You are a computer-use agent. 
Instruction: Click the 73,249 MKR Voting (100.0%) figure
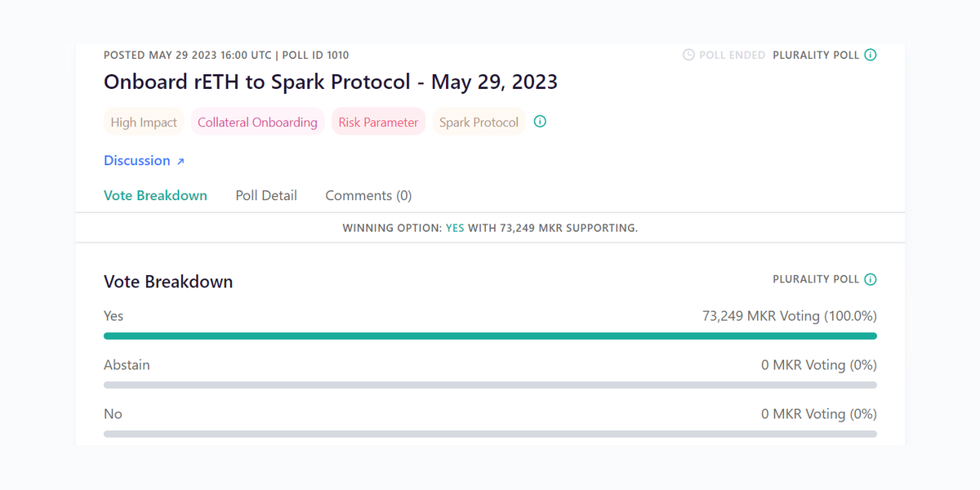point(790,316)
